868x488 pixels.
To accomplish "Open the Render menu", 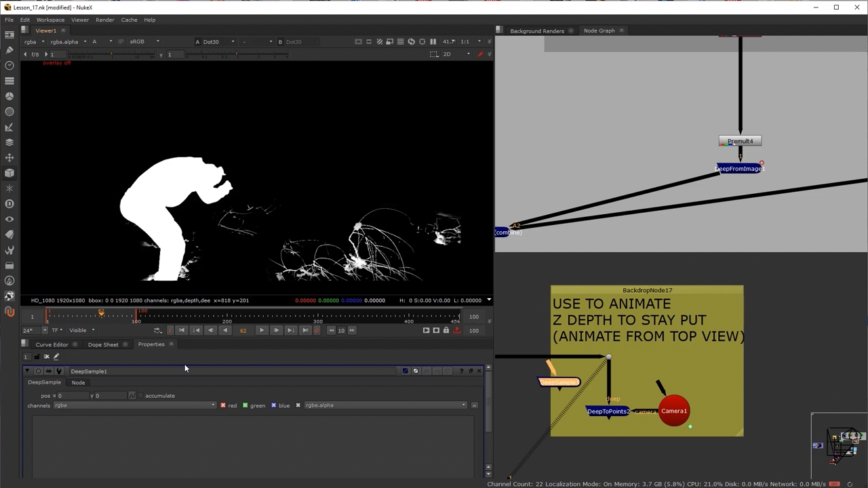I will [x=104, y=20].
